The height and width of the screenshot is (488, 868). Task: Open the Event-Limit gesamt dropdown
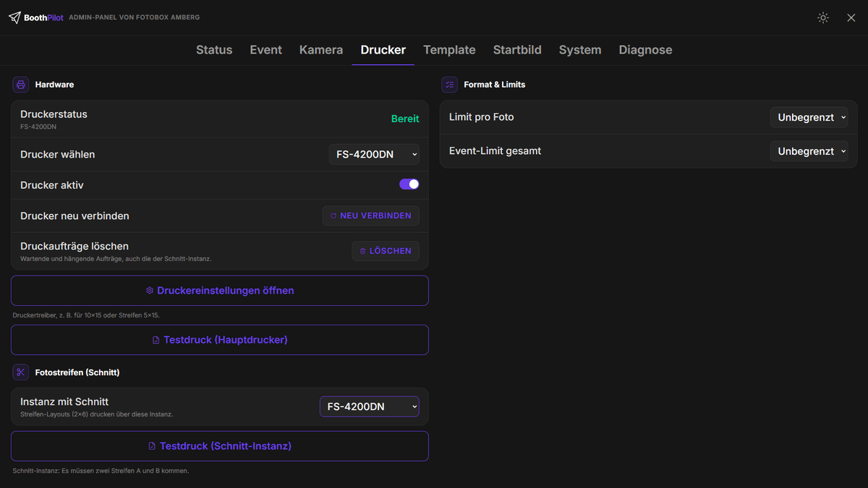pyautogui.click(x=809, y=151)
